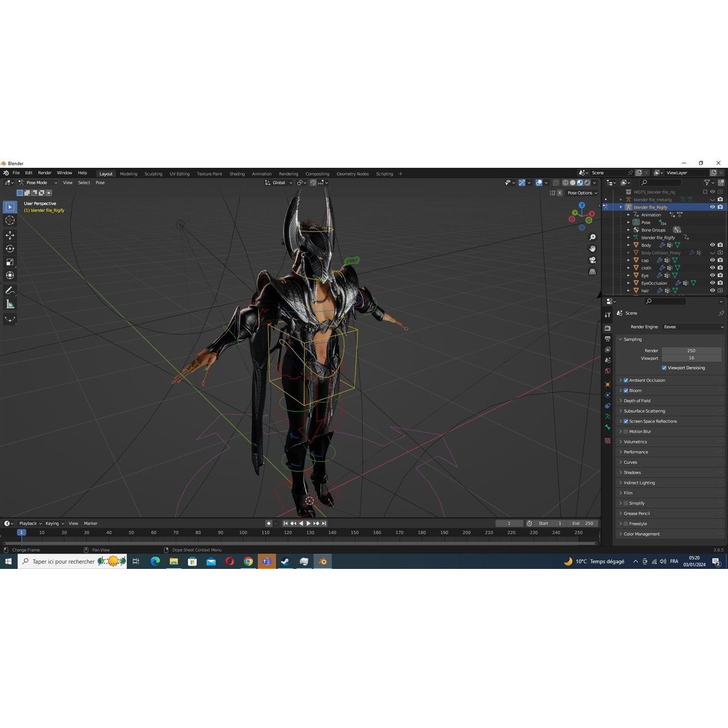Click the Blender icon in Windows taskbar
Viewport: 728px width, 728px height.
(x=323, y=562)
